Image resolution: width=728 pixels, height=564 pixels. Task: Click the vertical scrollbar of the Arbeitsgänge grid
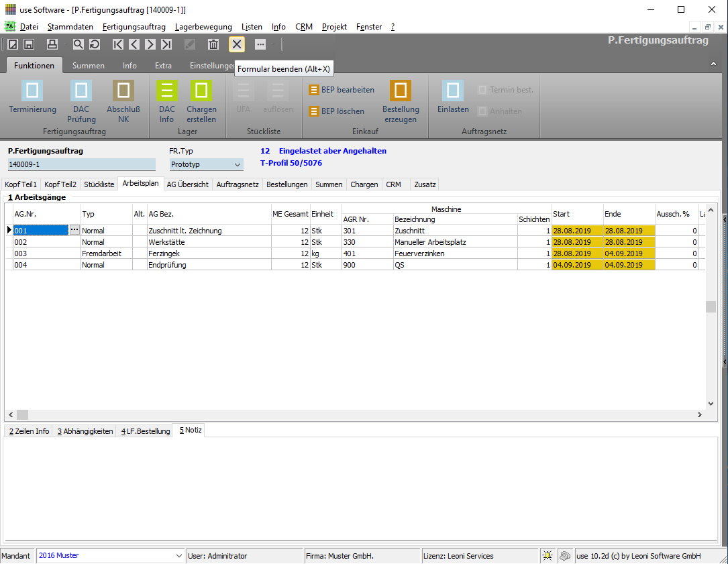(x=711, y=307)
